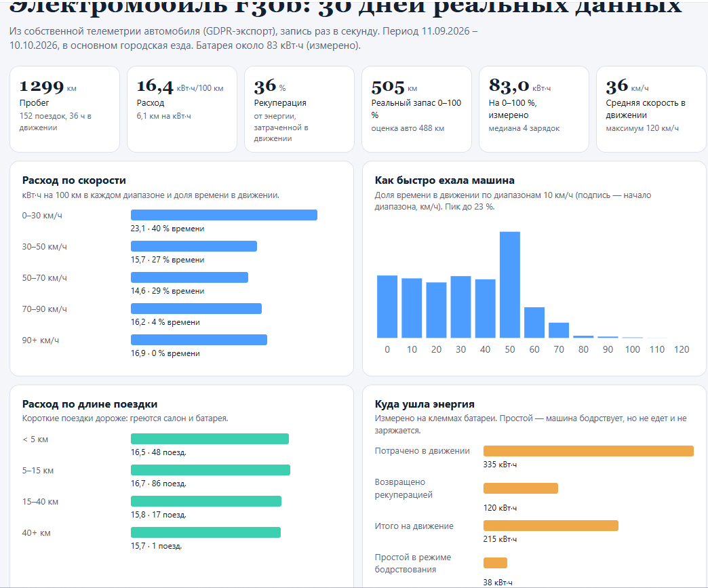This screenshot has height=588, width=708.
Task: Select the blue bar for 30–50 км/ч
Action: point(194,246)
